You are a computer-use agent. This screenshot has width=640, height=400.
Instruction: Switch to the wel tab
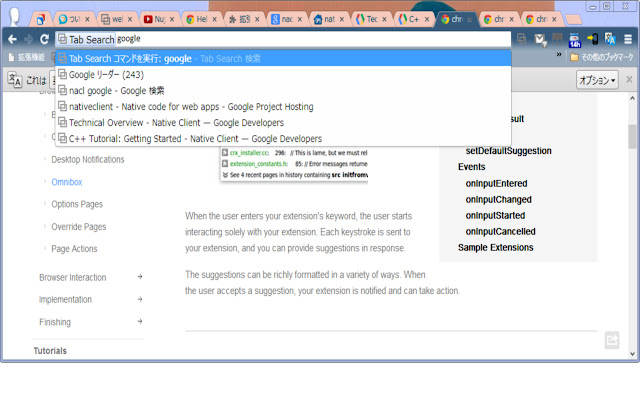pyautogui.click(x=116, y=19)
